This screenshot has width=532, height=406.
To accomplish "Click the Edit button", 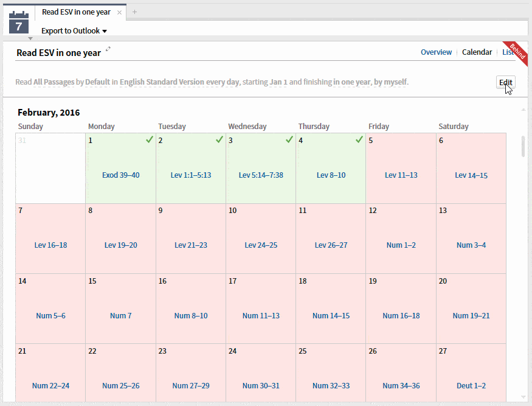I will click(x=505, y=82).
